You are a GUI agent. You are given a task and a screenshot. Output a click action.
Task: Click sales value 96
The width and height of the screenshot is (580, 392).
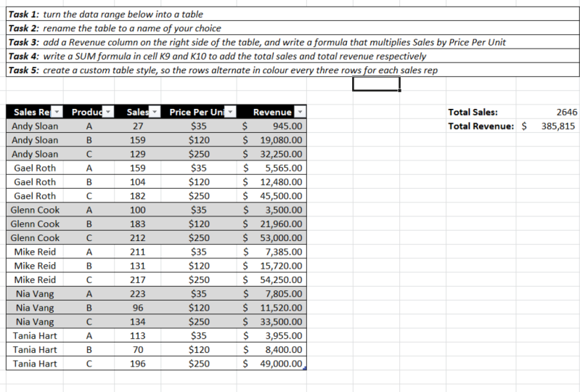point(138,308)
